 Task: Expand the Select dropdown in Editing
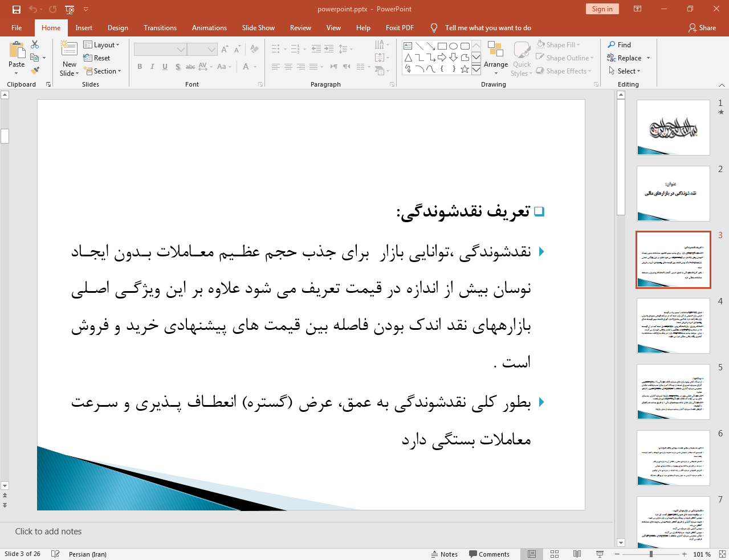coord(625,71)
